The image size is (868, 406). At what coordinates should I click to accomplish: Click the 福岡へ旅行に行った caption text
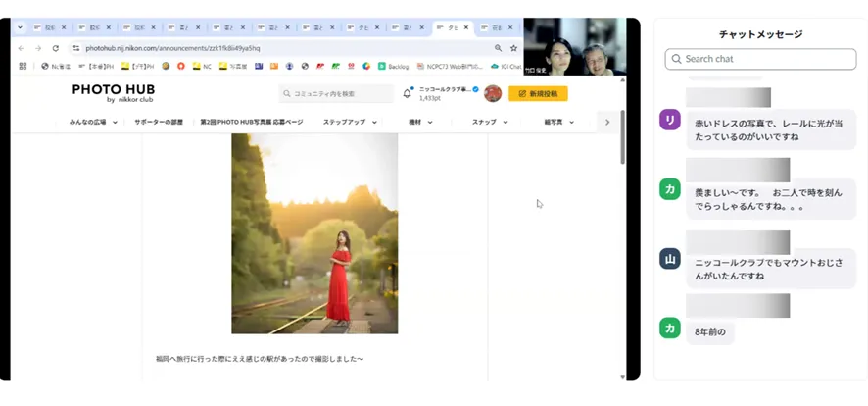tap(260, 359)
